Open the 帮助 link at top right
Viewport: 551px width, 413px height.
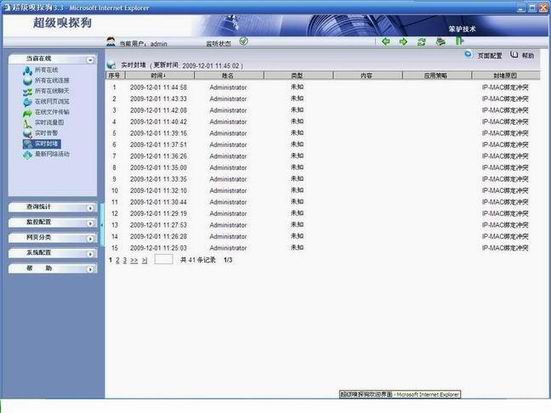point(528,56)
